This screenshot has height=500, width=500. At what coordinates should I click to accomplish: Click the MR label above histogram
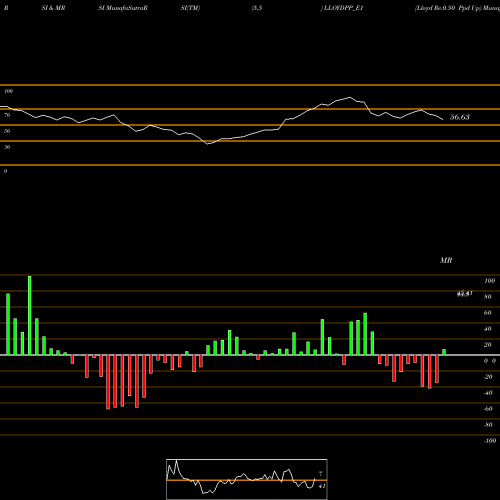pos(446,260)
